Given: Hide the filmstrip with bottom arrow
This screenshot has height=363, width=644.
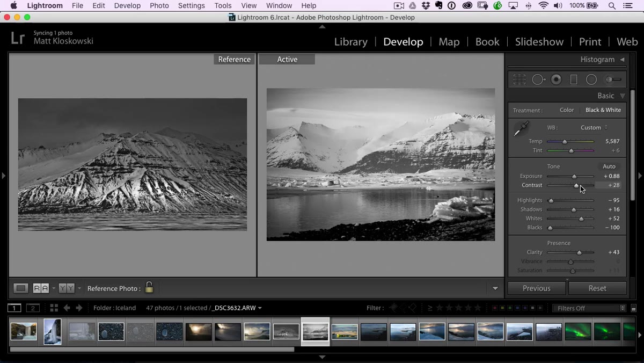Looking at the screenshot, I should tap(322, 357).
